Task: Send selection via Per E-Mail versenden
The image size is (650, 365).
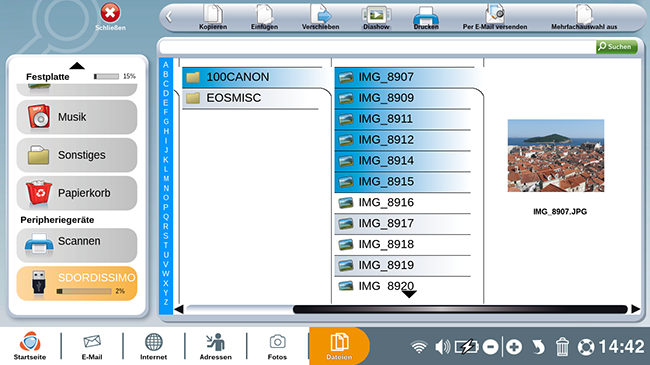Action: pyautogui.click(x=495, y=17)
